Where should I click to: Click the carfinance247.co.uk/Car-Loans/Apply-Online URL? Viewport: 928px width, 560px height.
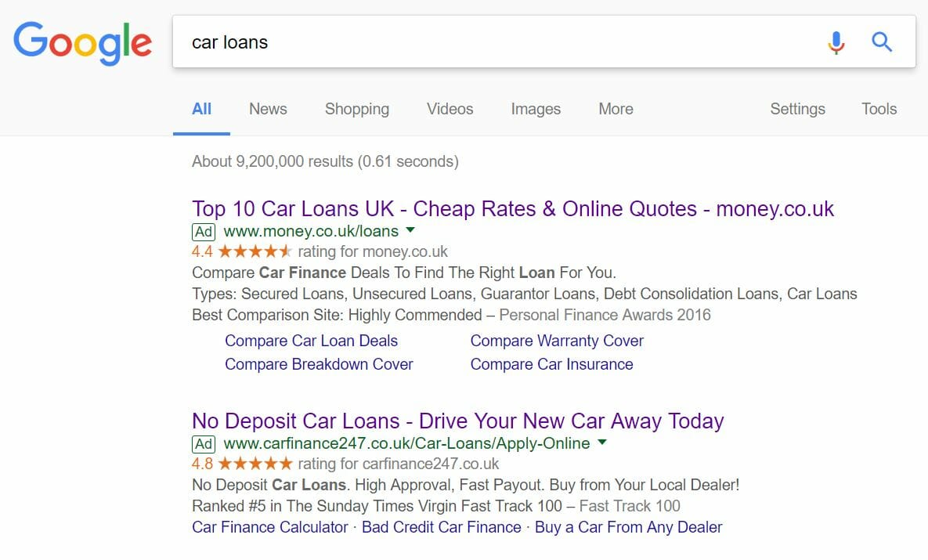click(406, 443)
